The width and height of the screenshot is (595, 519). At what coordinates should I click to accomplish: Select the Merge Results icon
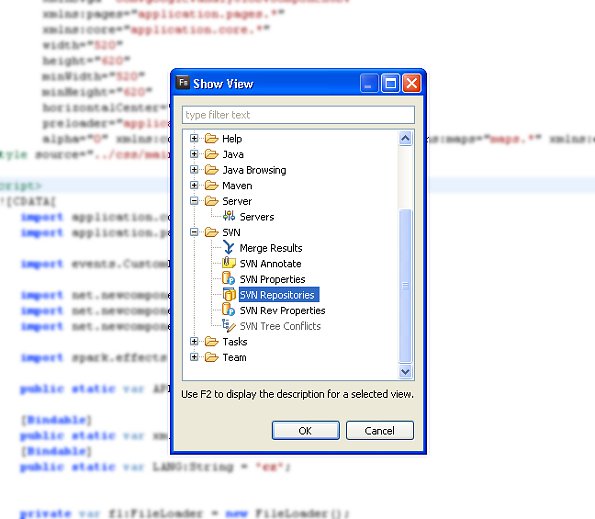pos(228,248)
